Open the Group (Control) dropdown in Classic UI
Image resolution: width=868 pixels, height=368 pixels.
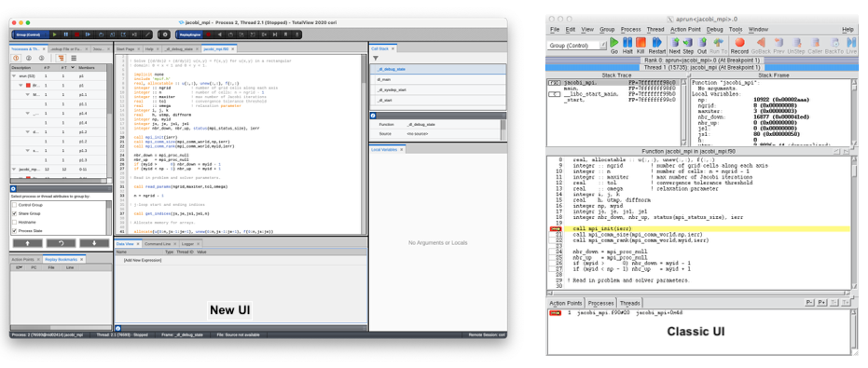click(x=577, y=46)
